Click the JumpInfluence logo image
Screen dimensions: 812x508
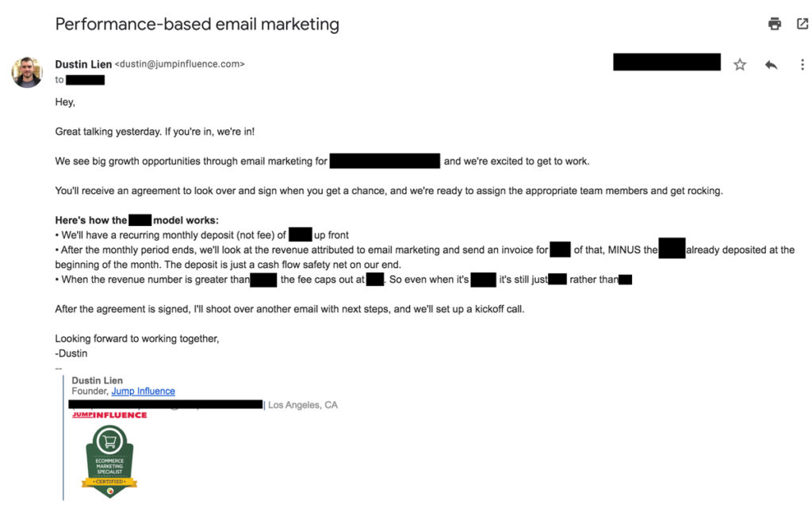coord(109,414)
